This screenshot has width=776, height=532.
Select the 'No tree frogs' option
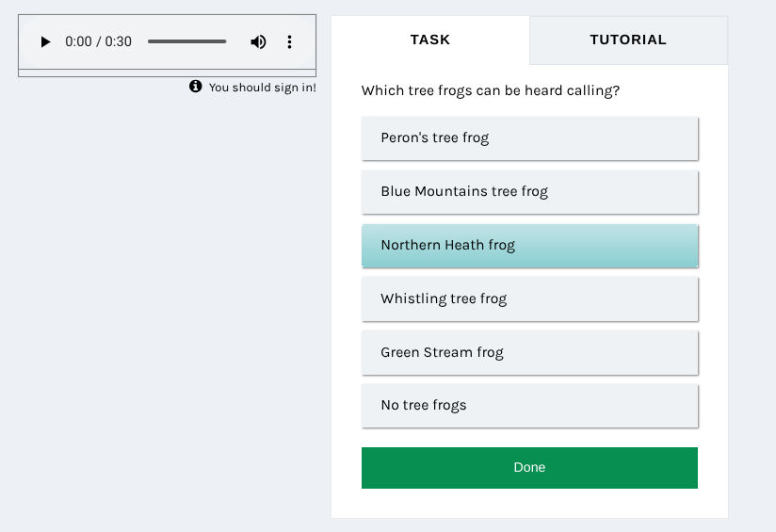tap(529, 406)
